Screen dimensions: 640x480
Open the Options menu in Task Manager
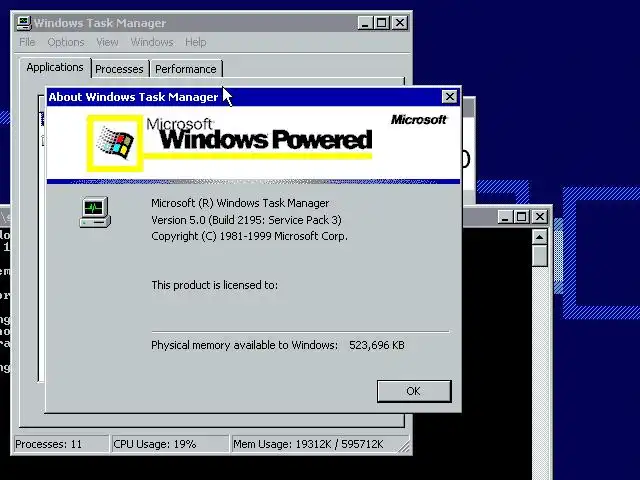point(66,42)
